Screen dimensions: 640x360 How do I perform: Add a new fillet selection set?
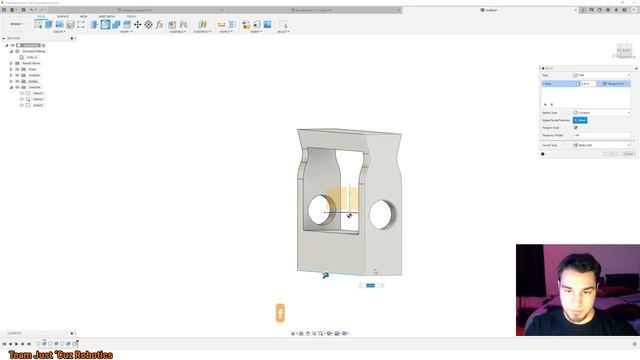pyautogui.click(x=545, y=104)
